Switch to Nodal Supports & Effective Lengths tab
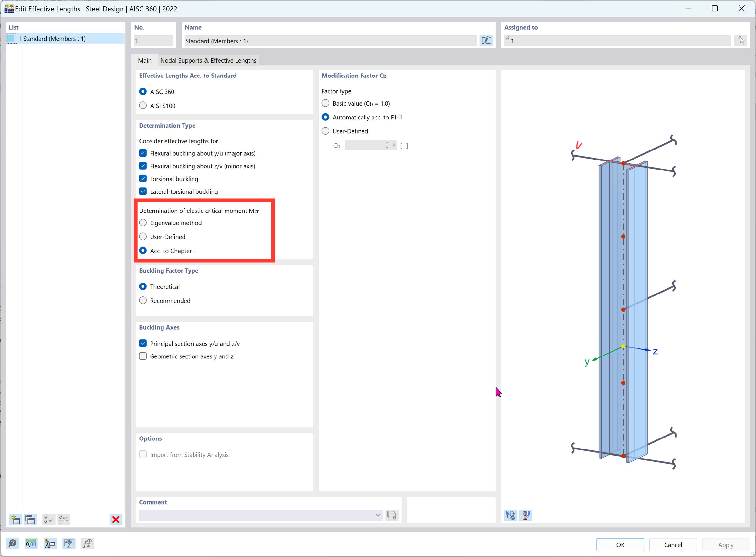 click(x=208, y=60)
